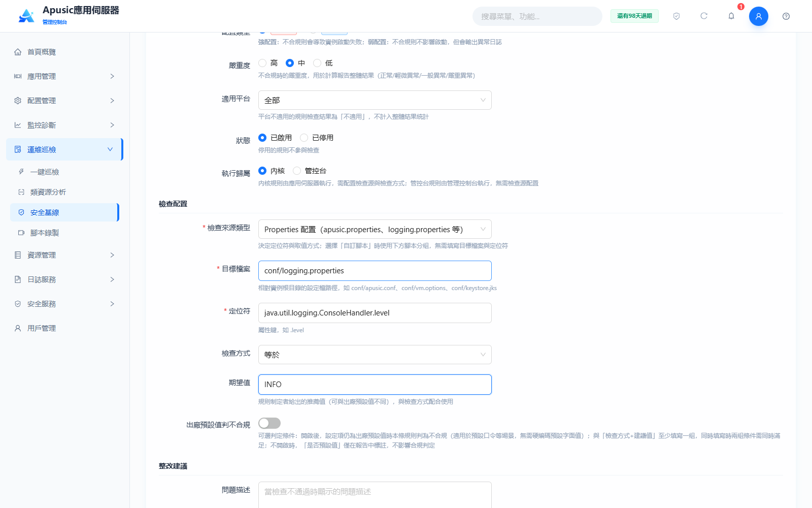Screen dimensions: 812x508
Task: Click the 目標檔案 input field
Action: (x=375, y=271)
